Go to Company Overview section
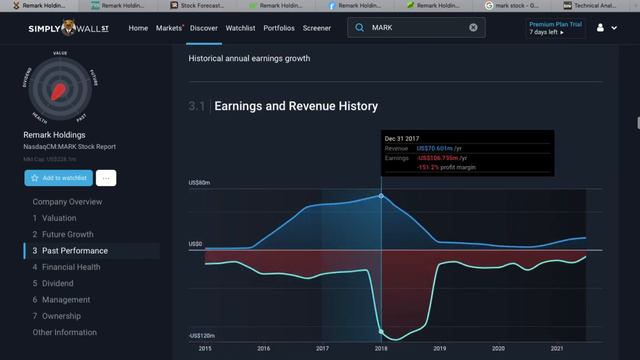The height and width of the screenshot is (360, 640). (x=67, y=202)
